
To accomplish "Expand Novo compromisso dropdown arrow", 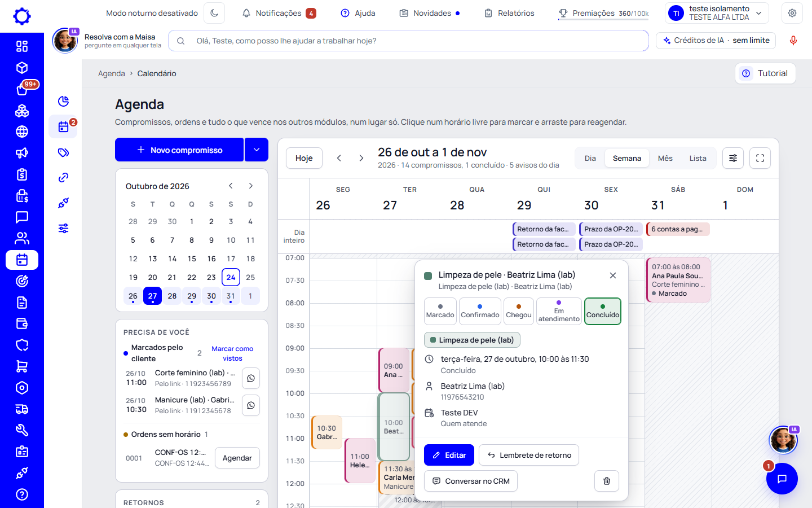I will point(257,150).
